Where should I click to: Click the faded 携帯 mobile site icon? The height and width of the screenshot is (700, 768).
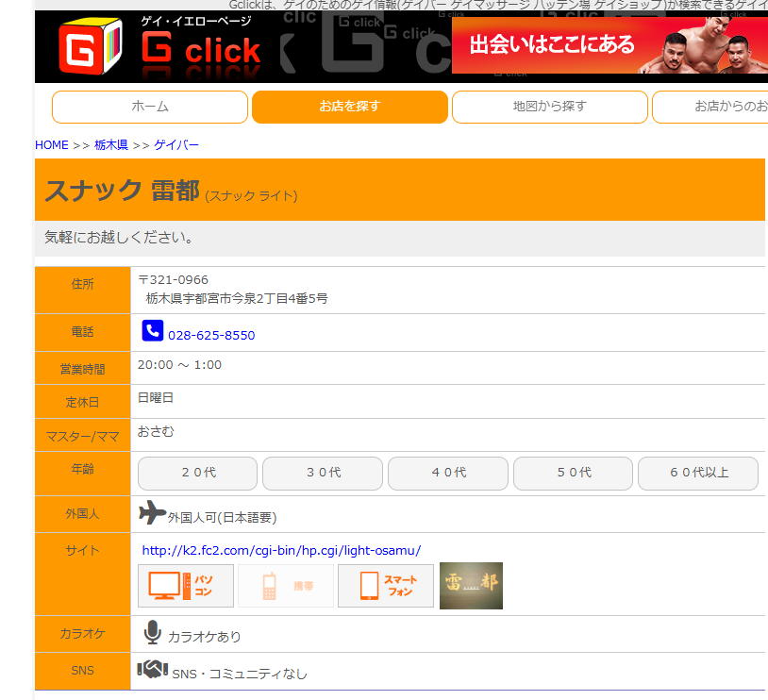[x=286, y=586]
